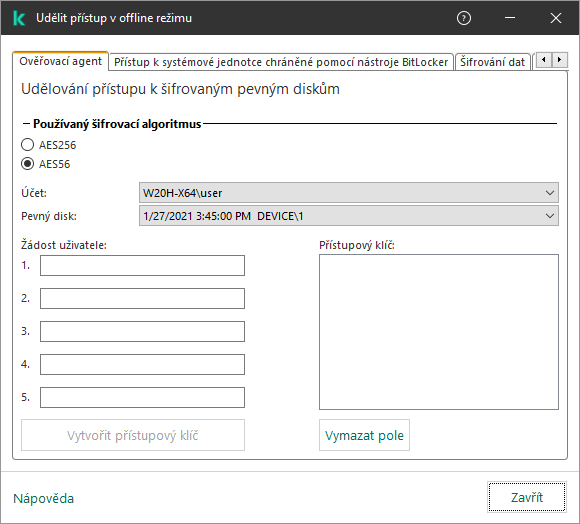
Task: Click the Zavřít button
Action: (x=527, y=497)
